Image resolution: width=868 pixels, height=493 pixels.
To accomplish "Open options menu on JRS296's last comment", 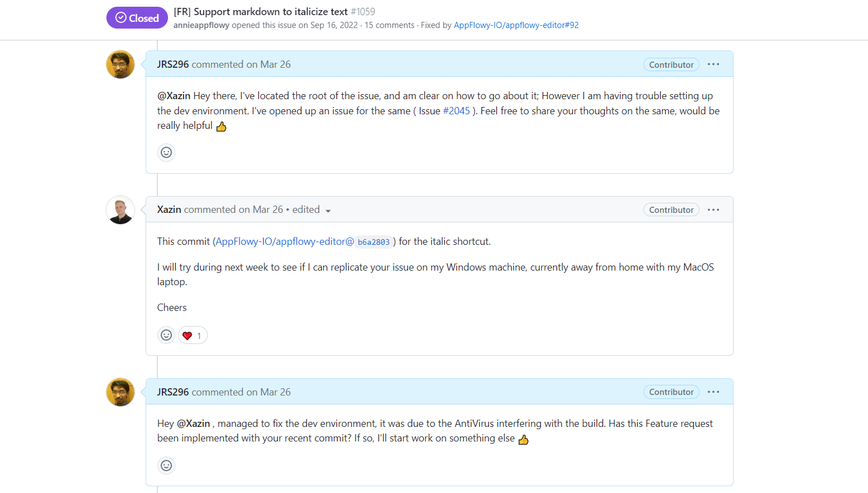I will tap(713, 392).
